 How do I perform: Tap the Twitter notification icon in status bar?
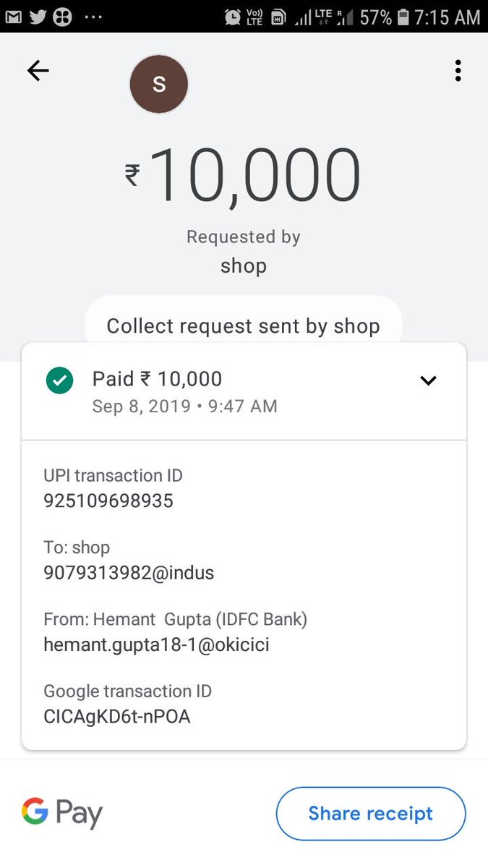click(38, 16)
